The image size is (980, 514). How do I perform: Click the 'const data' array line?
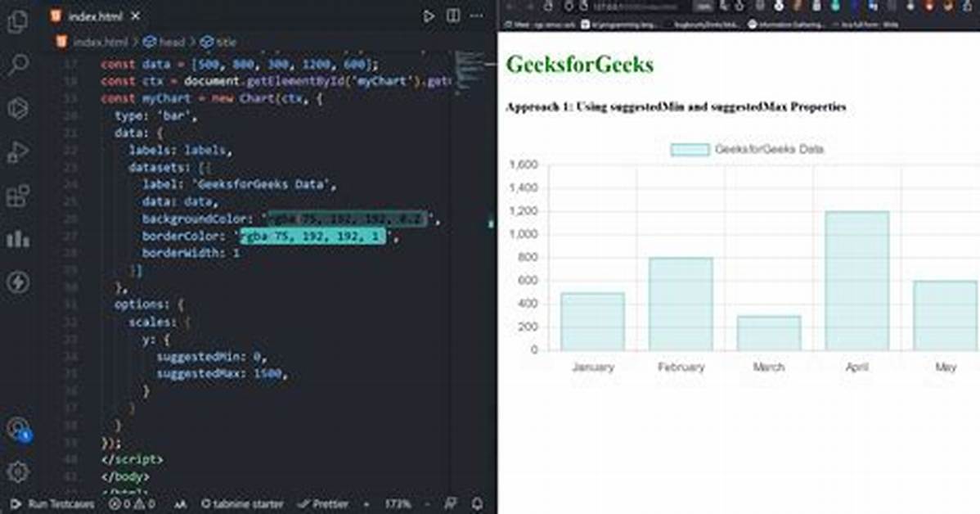240,65
